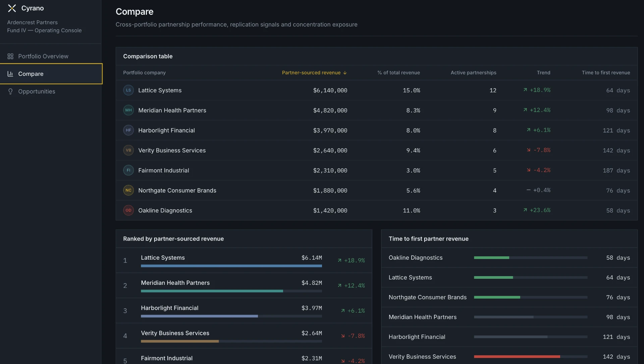The height and width of the screenshot is (364, 644).
Task: Click the HF avatar for Harborlight Financial
Action: pos(128,131)
